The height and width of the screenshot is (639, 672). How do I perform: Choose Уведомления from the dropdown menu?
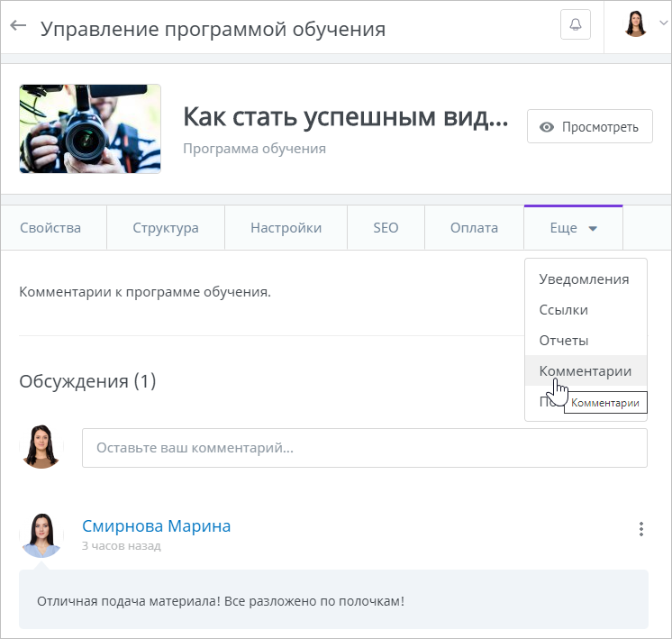pyautogui.click(x=586, y=279)
